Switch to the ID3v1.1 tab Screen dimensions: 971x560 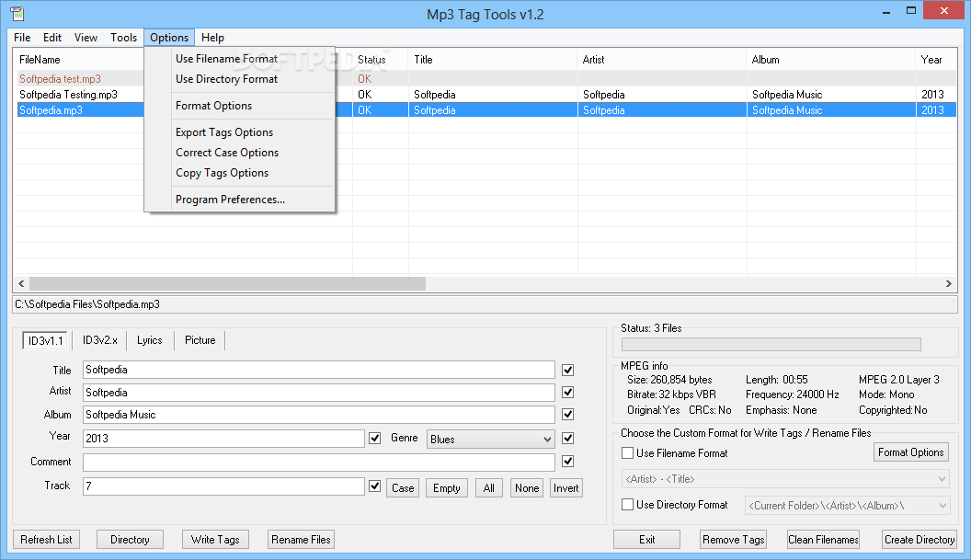click(x=45, y=341)
